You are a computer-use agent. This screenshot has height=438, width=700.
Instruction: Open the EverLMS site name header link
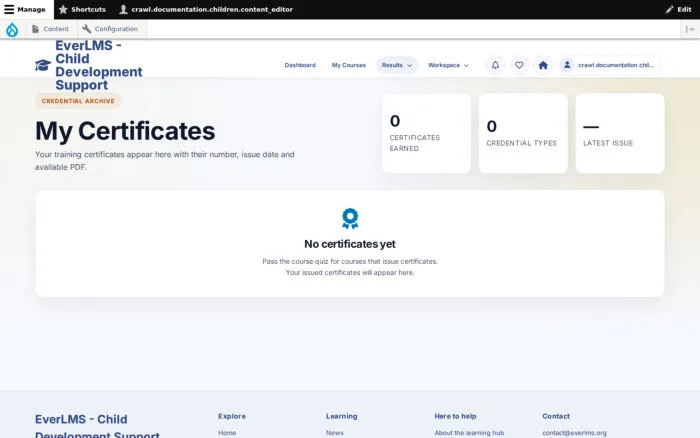99,65
